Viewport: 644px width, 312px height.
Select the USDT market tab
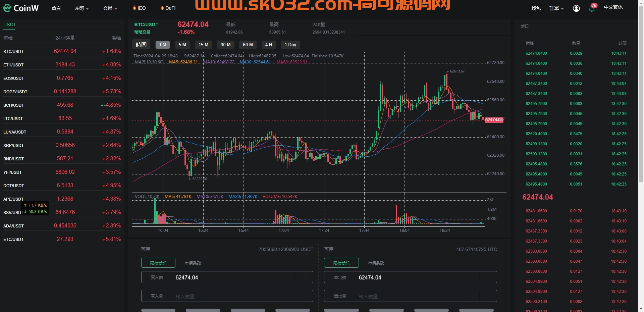click(x=10, y=24)
